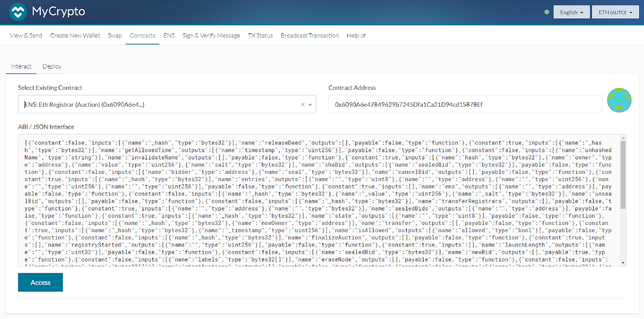
Task: Select the Contracts tab
Action: tap(143, 35)
